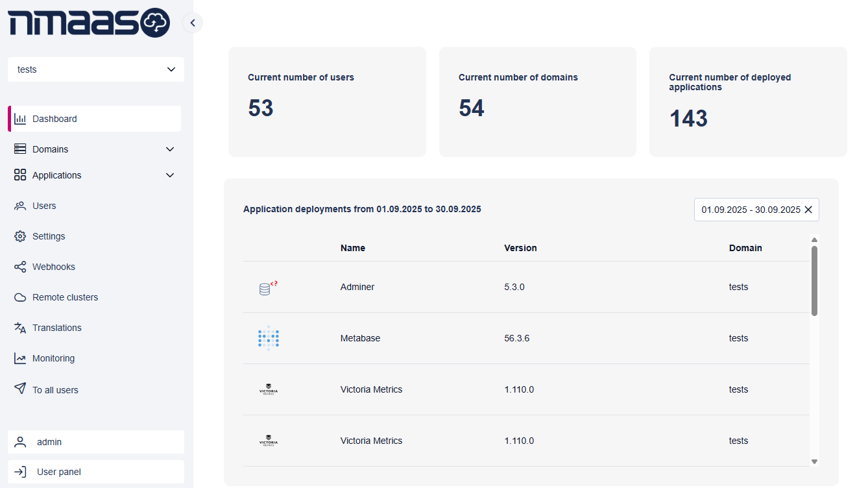Click the paper plane icon for To all users
Viewport: 868px width, 488px height.
[x=20, y=389]
